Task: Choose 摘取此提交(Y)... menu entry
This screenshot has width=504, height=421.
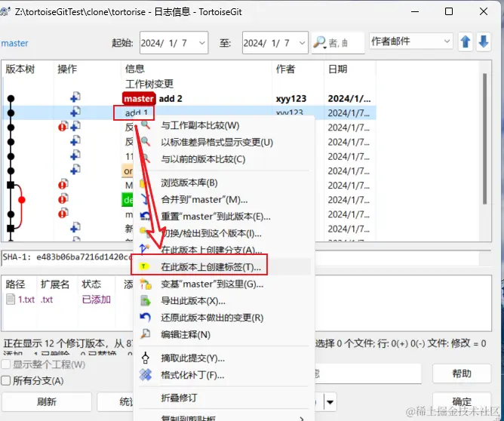Action: coord(224,358)
